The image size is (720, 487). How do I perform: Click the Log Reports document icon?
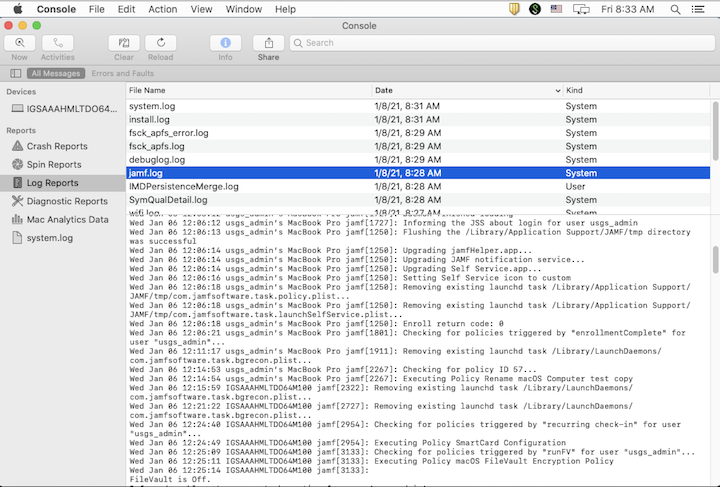pyautogui.click(x=17, y=183)
